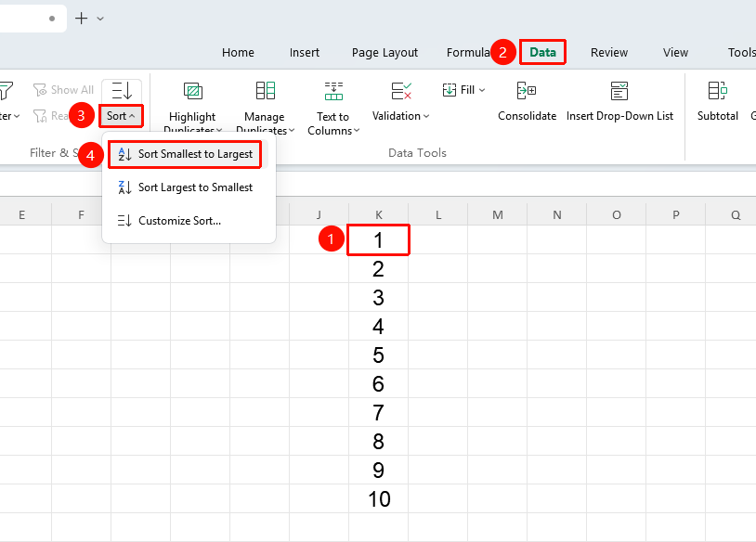The width and height of the screenshot is (756, 542).
Task: Click the Validation icon
Action: 401,91
